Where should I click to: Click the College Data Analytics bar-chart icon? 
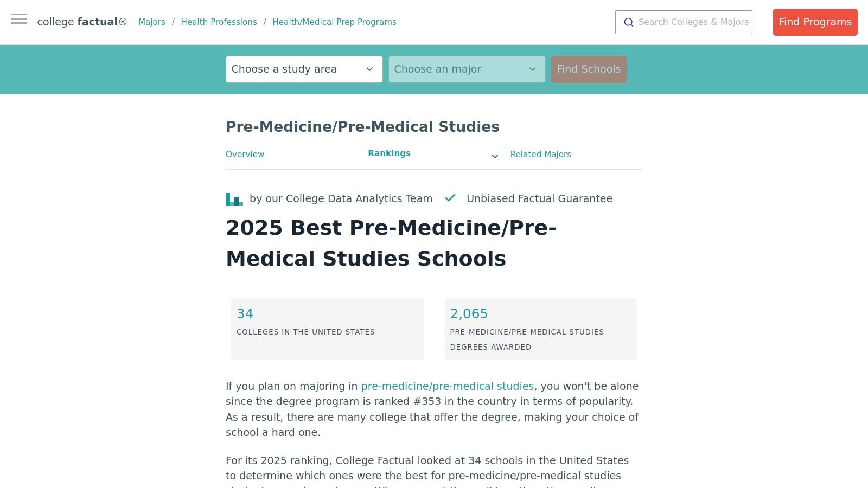234,200
